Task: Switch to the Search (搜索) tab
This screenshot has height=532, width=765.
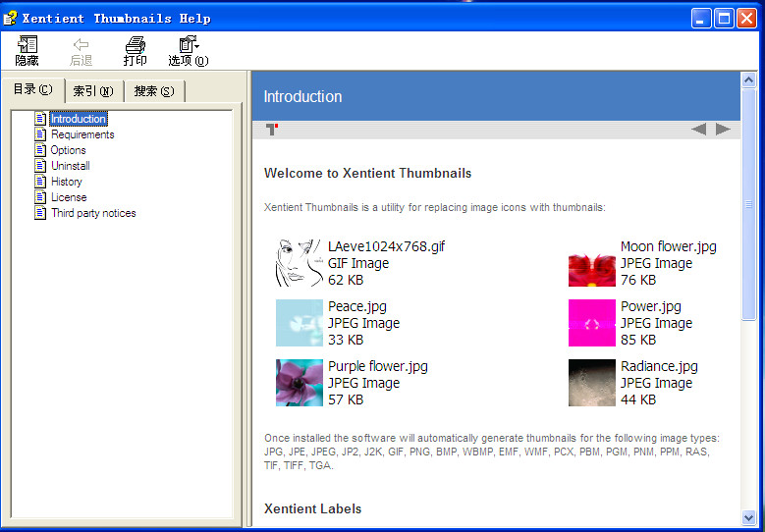Action: tap(154, 91)
